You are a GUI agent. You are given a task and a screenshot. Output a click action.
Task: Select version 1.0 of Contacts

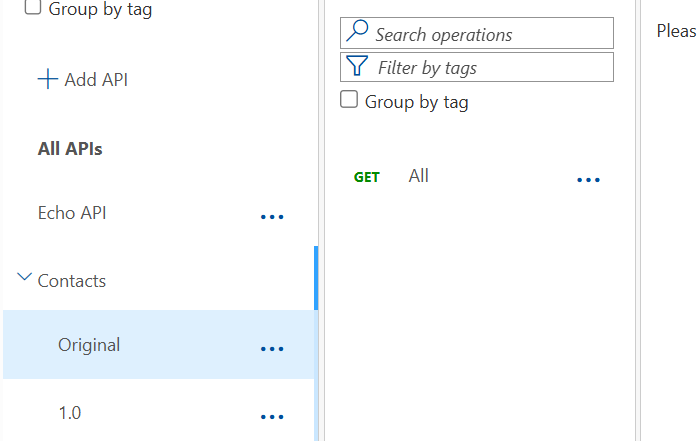(158, 413)
